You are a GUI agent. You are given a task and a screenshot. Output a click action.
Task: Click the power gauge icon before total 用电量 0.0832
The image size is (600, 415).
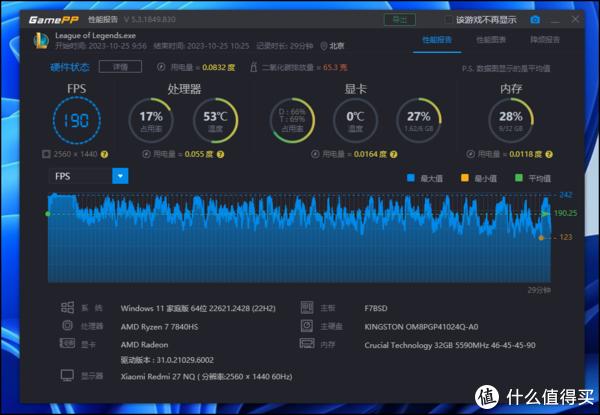(x=161, y=67)
